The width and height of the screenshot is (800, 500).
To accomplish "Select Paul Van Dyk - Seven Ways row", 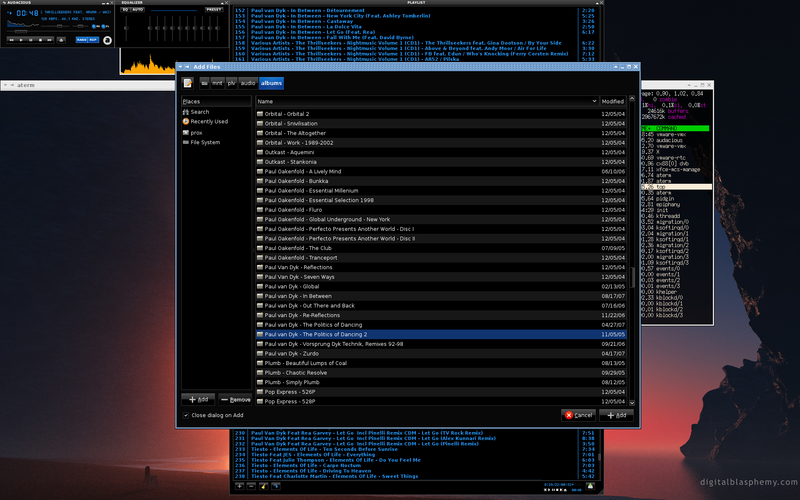I will click(x=441, y=277).
